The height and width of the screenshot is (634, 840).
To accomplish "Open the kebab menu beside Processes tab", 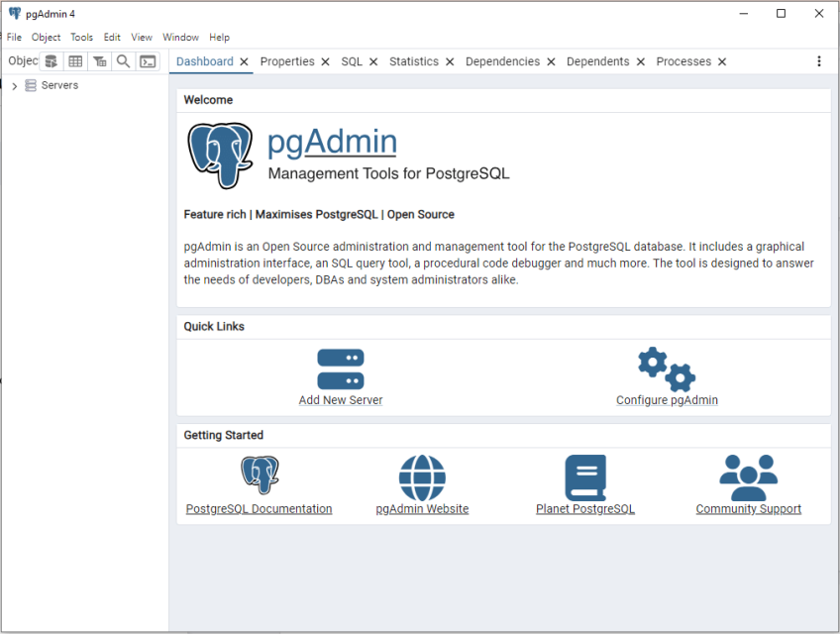I will (x=819, y=60).
